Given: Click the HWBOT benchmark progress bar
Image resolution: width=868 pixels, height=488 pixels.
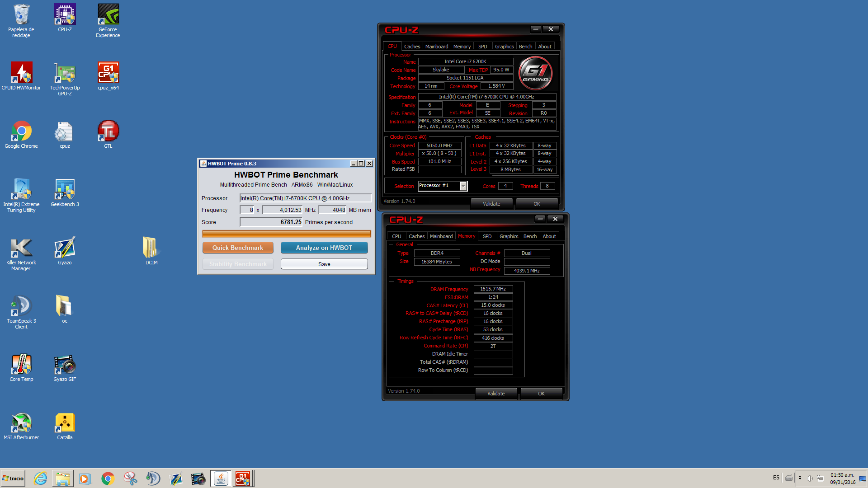Looking at the screenshot, I should (287, 234).
